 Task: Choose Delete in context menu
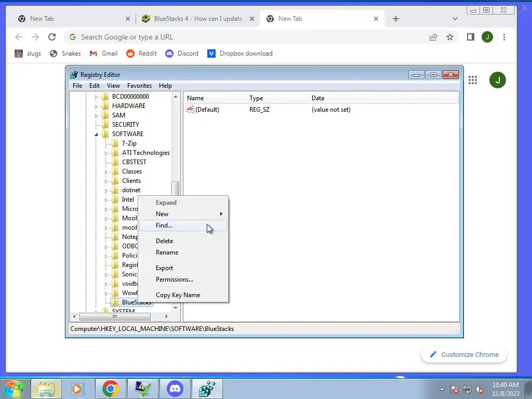183,241
